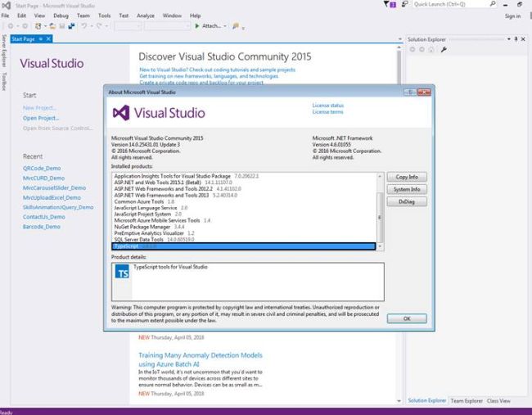The image size is (532, 415).
Task: Open the Tools menu
Action: coord(104,16)
